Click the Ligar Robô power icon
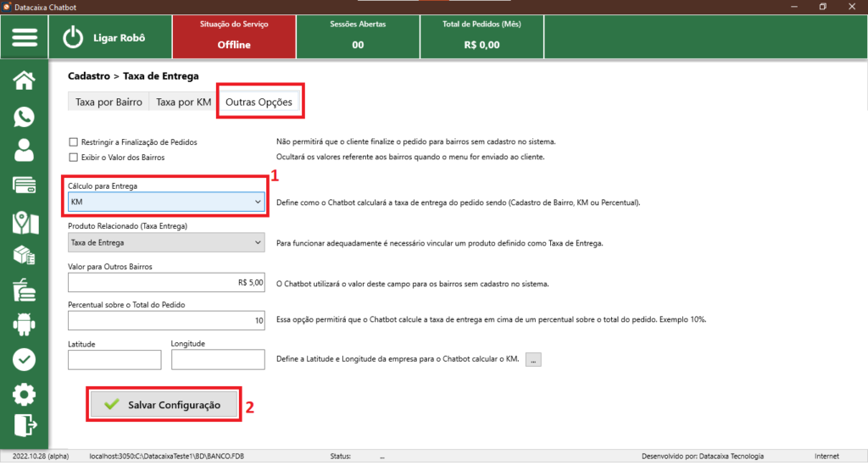The height and width of the screenshot is (465, 868). [x=75, y=38]
